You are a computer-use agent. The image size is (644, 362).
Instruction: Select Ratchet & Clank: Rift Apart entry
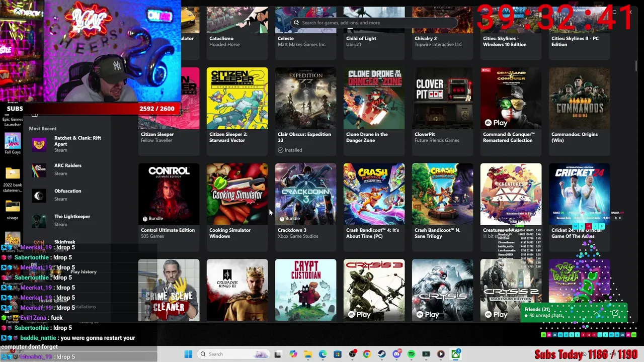point(67,144)
